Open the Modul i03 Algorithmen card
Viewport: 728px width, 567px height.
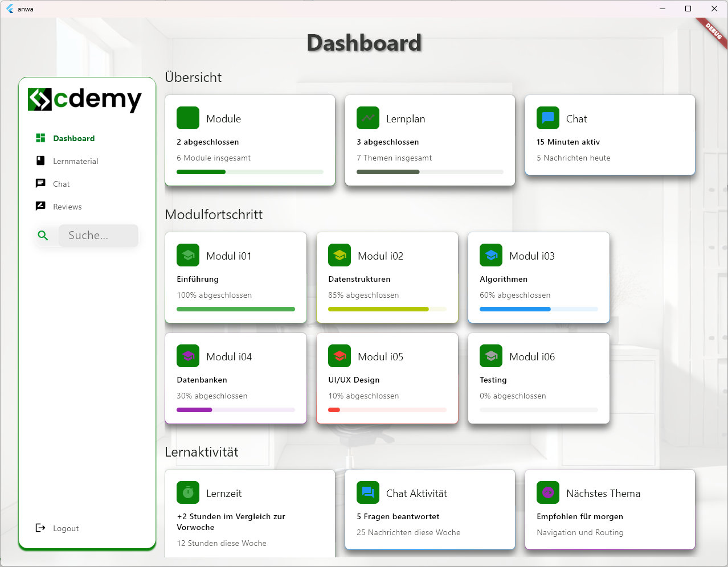[x=538, y=277]
